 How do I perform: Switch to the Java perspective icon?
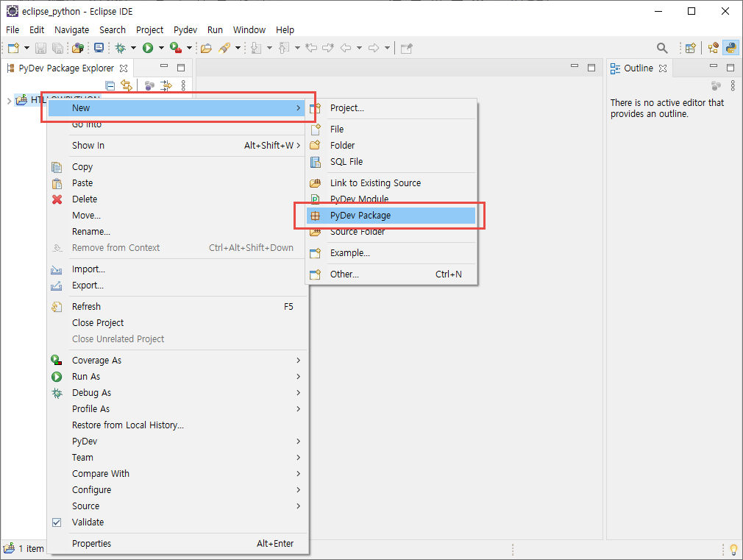(x=713, y=48)
